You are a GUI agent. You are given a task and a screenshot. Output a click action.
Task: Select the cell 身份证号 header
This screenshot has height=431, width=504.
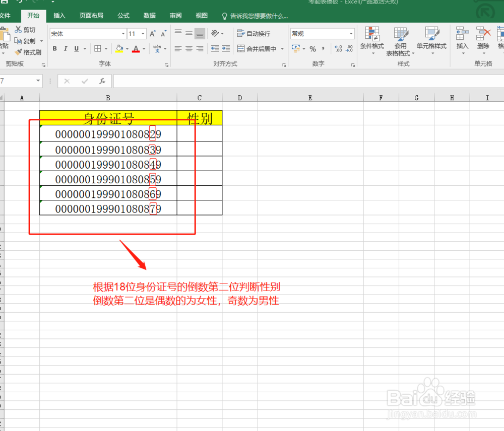pyautogui.click(x=108, y=118)
